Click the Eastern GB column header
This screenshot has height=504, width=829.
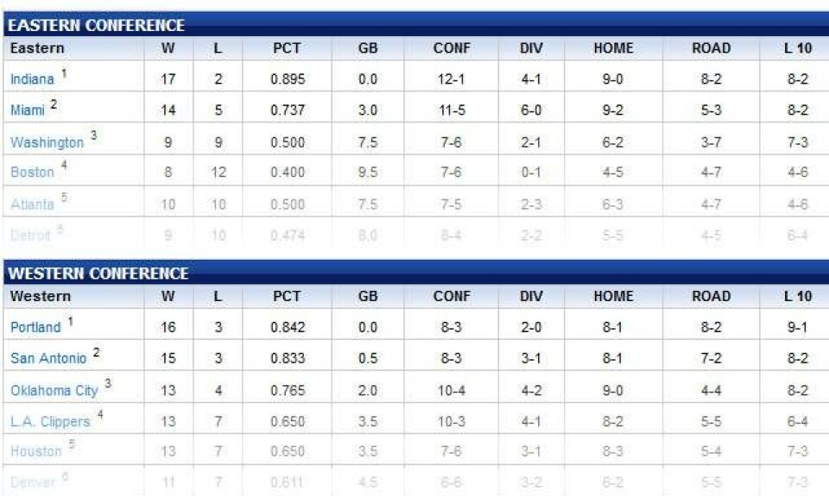tap(368, 48)
